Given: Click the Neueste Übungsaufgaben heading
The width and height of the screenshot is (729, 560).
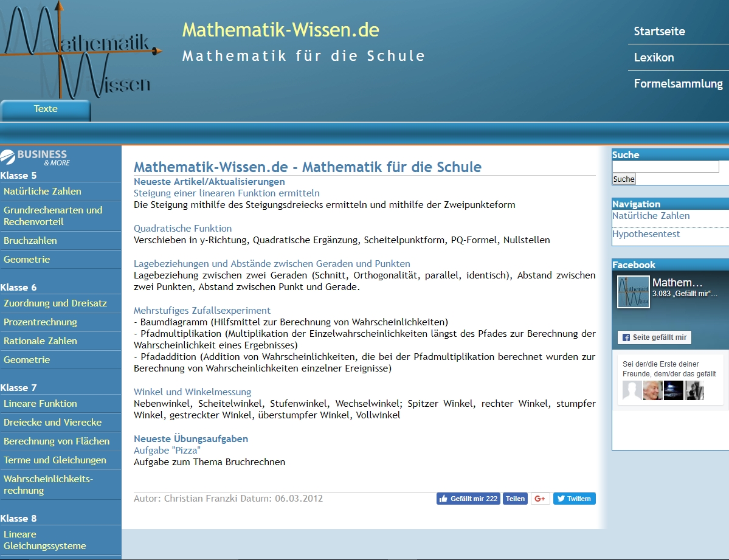Looking at the screenshot, I should [x=191, y=438].
